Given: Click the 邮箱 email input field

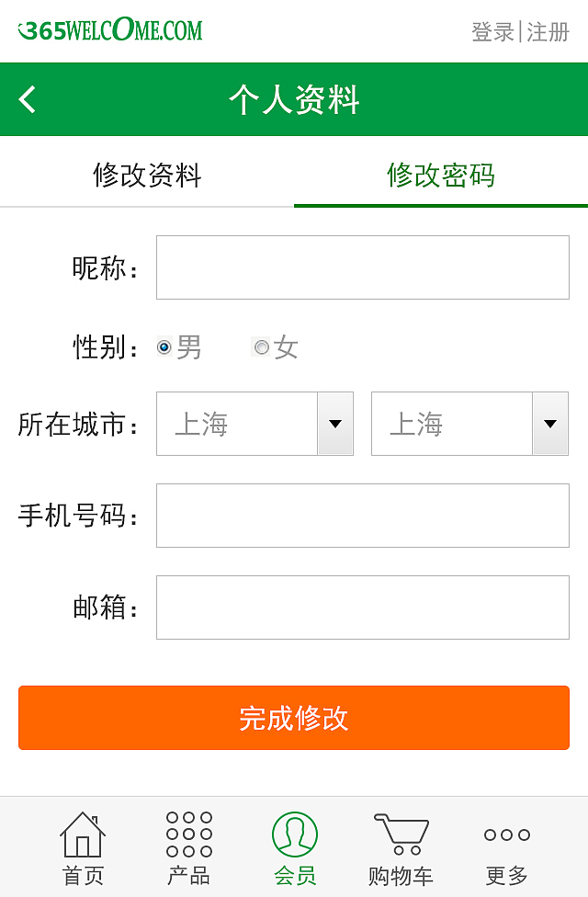Looking at the screenshot, I should (x=362, y=607).
